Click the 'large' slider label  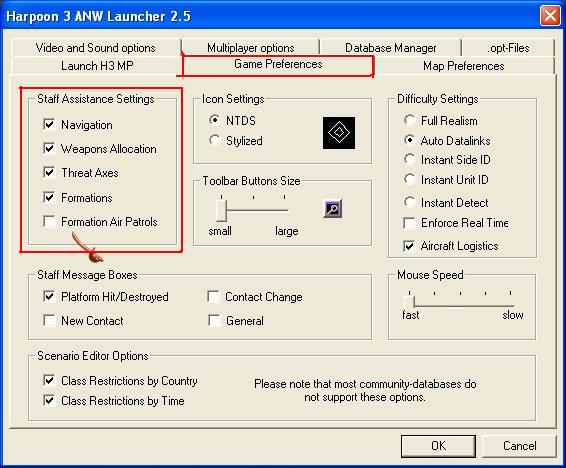tap(287, 231)
